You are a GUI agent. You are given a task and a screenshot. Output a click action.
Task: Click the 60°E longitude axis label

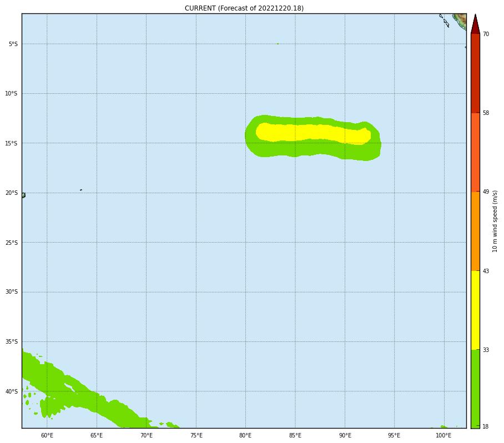(47, 435)
